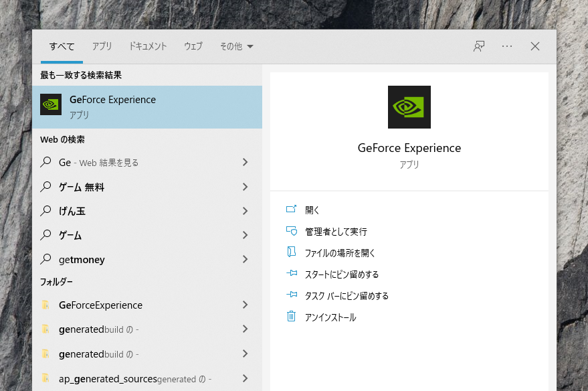This screenshot has width=588, height=391.
Task: Switch to the アプリ tab
Action: point(102,46)
